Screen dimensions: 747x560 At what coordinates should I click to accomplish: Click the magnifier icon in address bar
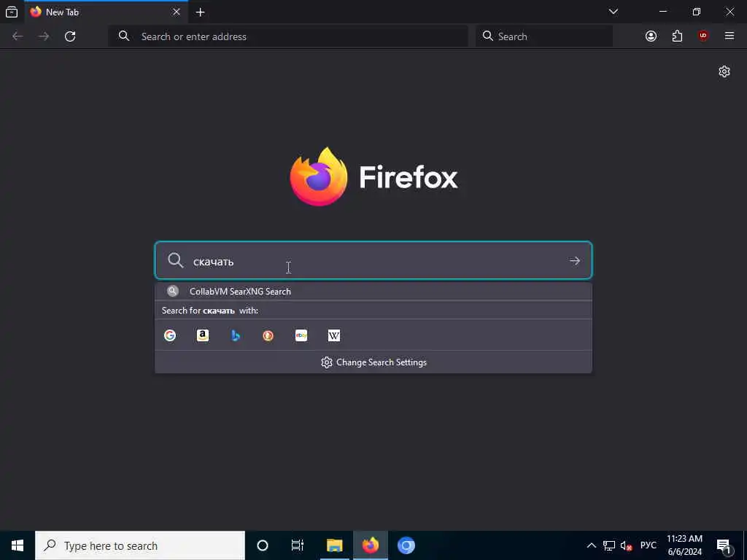pyautogui.click(x=124, y=36)
